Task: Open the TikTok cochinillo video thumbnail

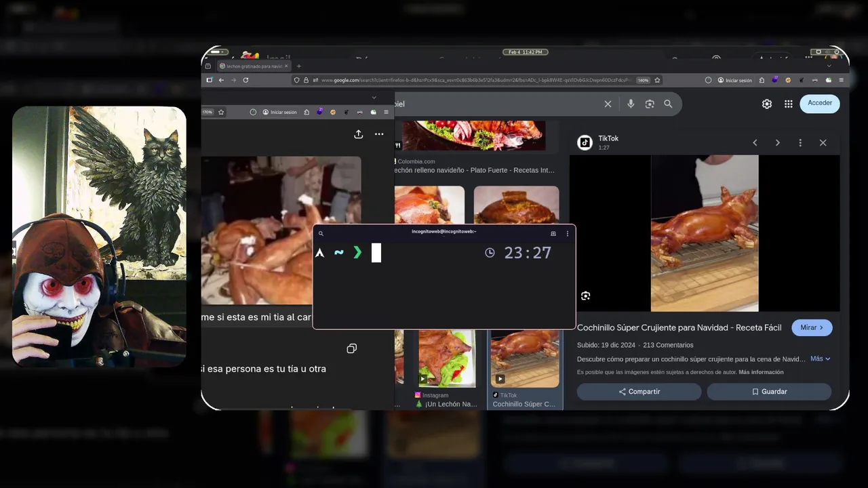Action: (x=525, y=359)
